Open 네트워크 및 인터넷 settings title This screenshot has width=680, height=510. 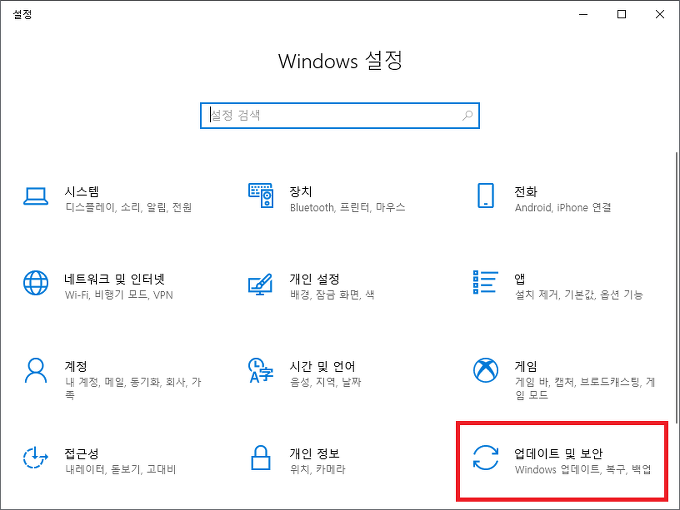[114, 279]
